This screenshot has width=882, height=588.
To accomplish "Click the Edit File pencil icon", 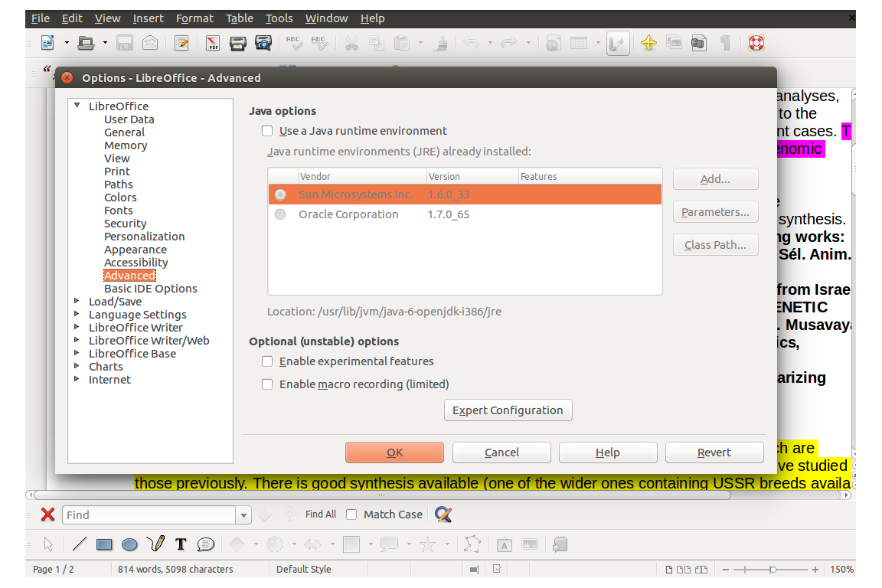I will pos(181,43).
